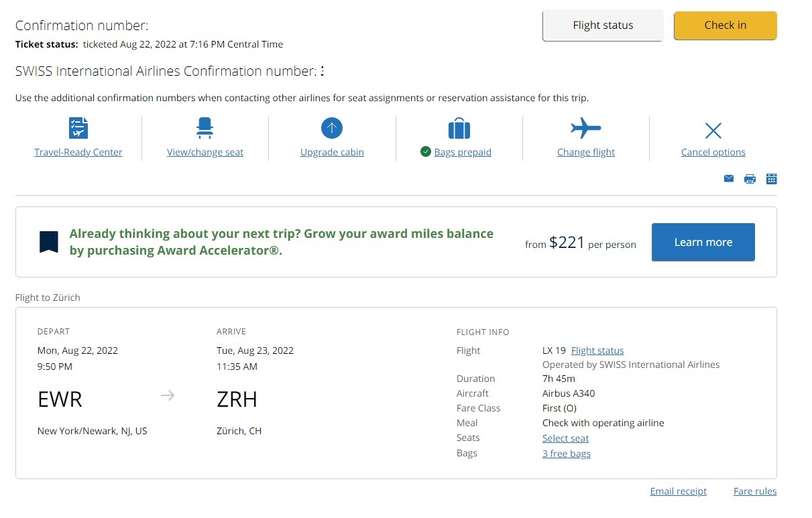Image resolution: width=812 pixels, height=518 pixels.
Task: Click the Learn more button
Action: [x=703, y=242]
